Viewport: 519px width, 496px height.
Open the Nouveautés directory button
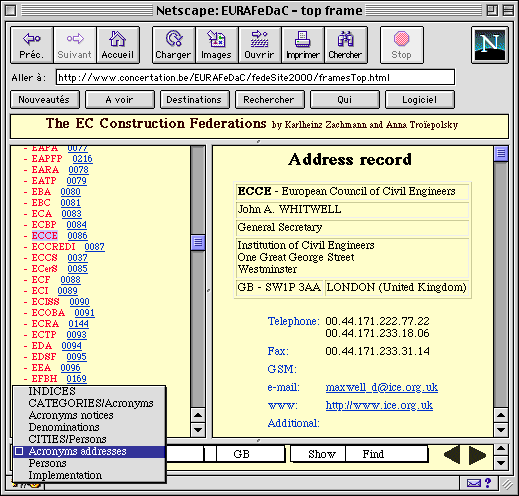[x=45, y=100]
